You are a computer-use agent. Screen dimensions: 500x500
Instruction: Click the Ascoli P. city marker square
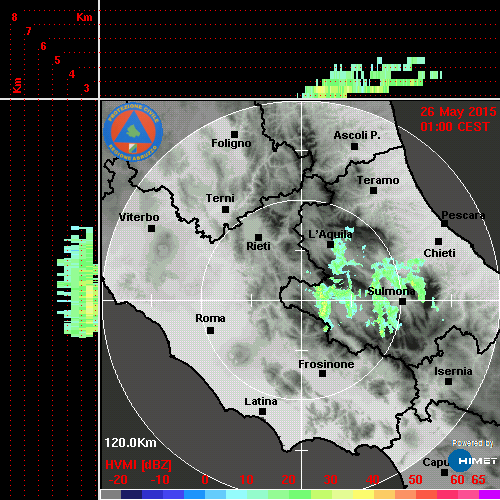pyautogui.click(x=355, y=146)
